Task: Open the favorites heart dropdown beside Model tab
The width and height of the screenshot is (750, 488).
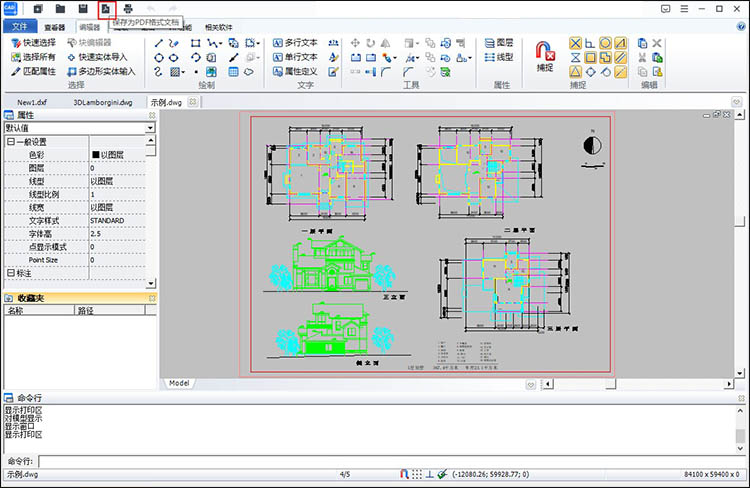Action: pyautogui.click(x=530, y=385)
